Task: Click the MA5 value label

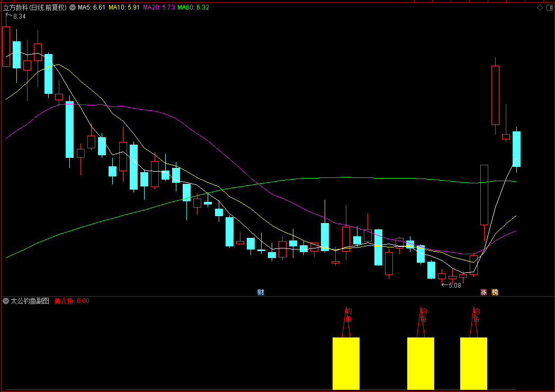Action: (92, 7)
